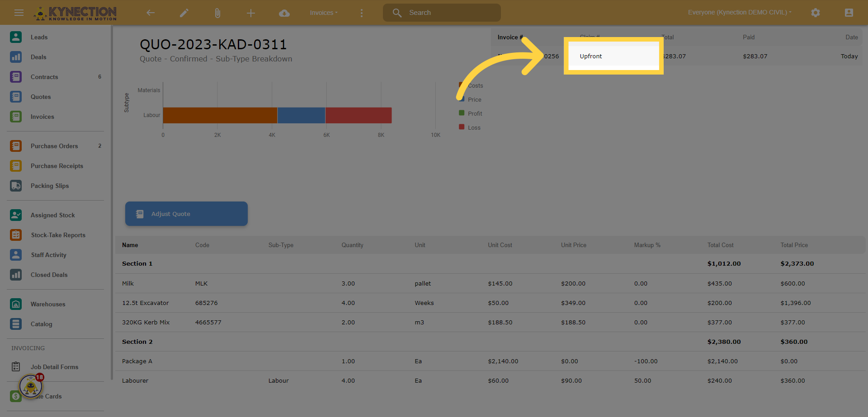Select the Section 1 row
The image size is (868, 417).
pos(491,263)
